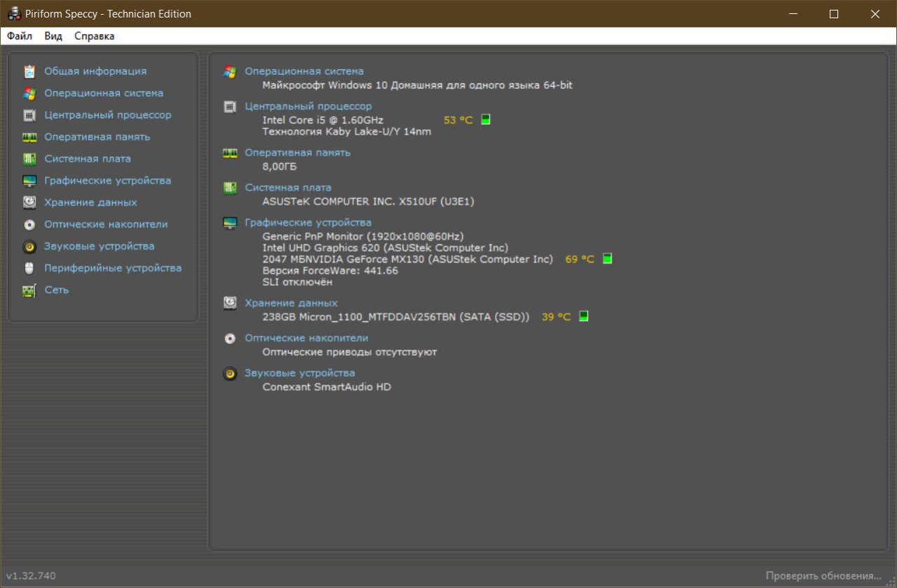Click the RAM stick icon in summary panel

pos(230,152)
